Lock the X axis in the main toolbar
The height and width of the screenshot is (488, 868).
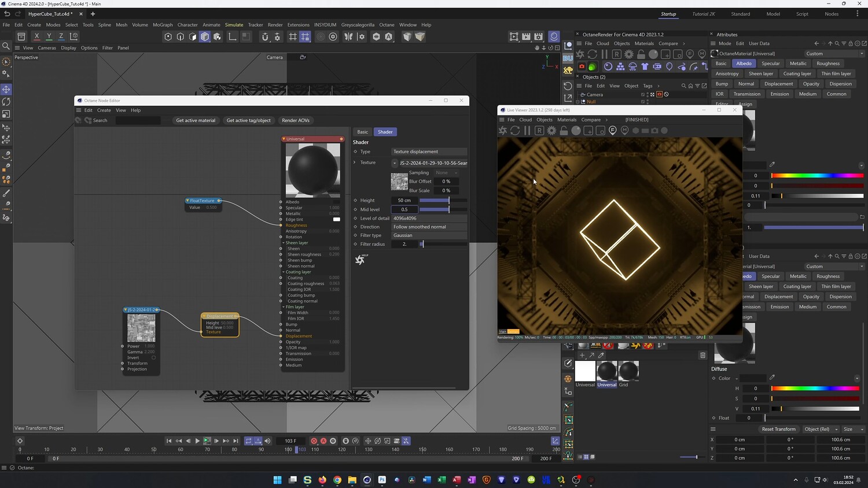pyautogui.click(x=36, y=36)
